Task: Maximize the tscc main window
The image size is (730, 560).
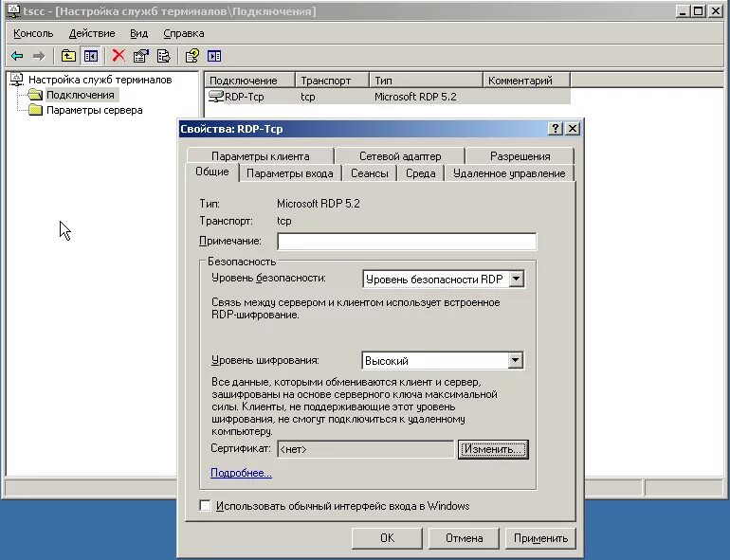Action: 699,11
